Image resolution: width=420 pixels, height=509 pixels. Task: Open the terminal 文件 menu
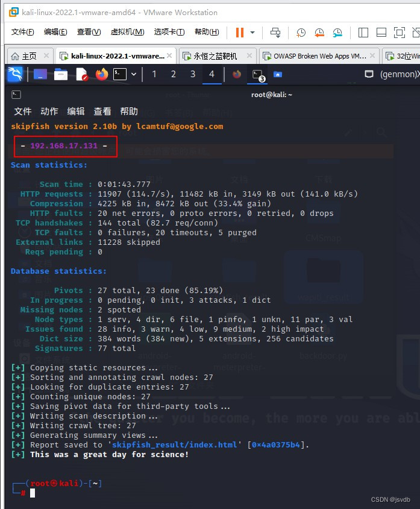click(23, 112)
